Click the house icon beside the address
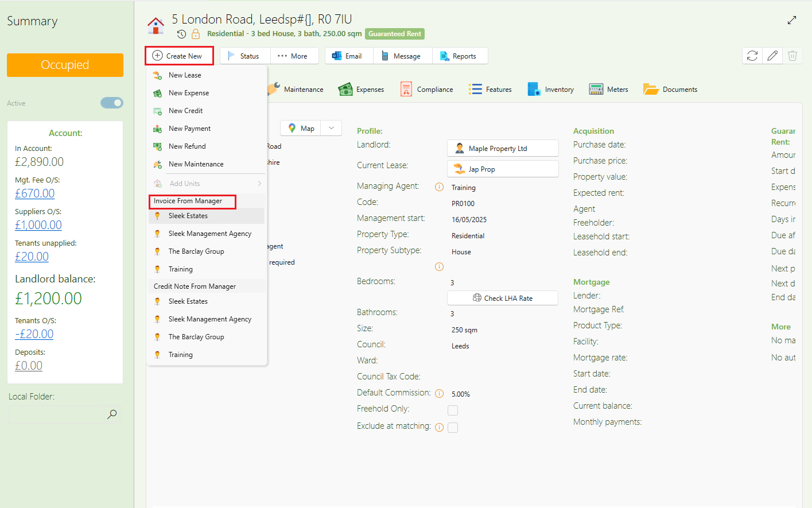Image resolution: width=812 pixels, height=508 pixels. tap(156, 25)
